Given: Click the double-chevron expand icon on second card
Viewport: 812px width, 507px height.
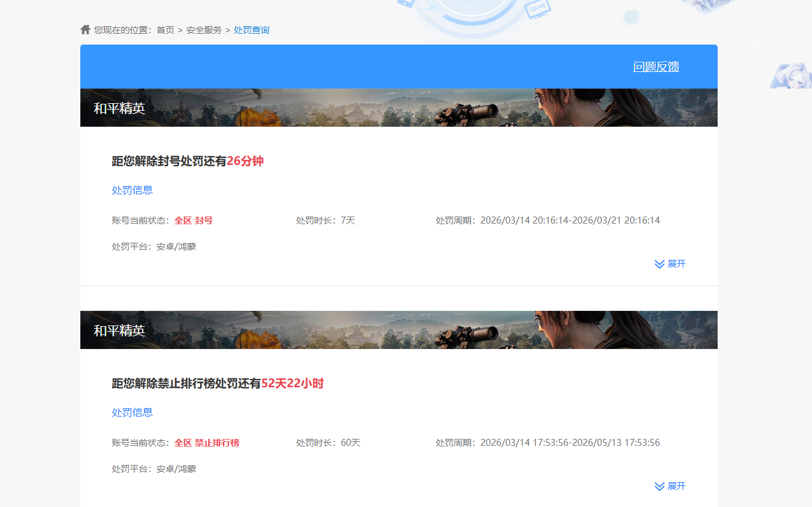Looking at the screenshot, I should 658,486.
